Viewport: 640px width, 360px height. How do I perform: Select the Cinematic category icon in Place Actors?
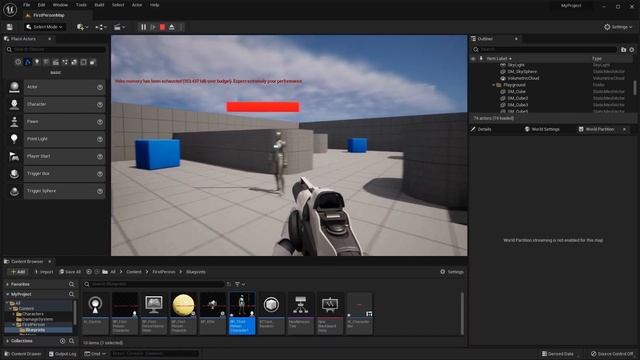coord(56,62)
